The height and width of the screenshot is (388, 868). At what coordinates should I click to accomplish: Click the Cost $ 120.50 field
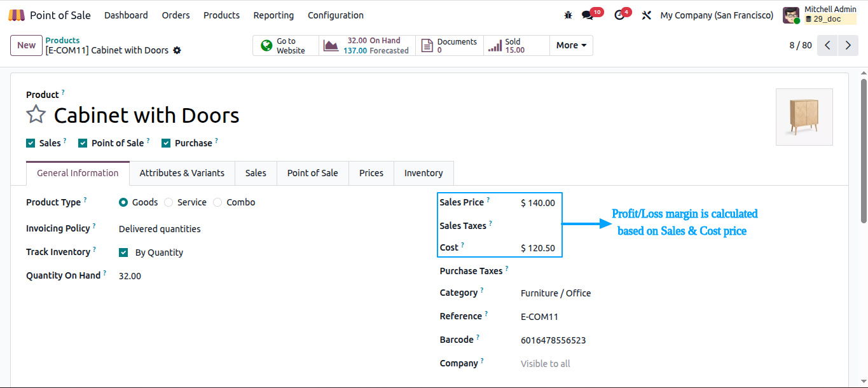[538, 249]
